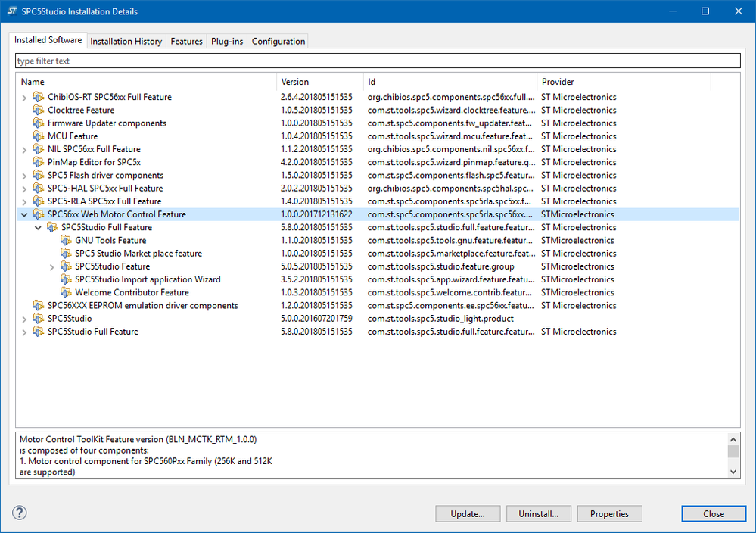This screenshot has width=756, height=533.
Task: Expand SPC5Studio Full Feature node in last row
Action: coord(24,332)
